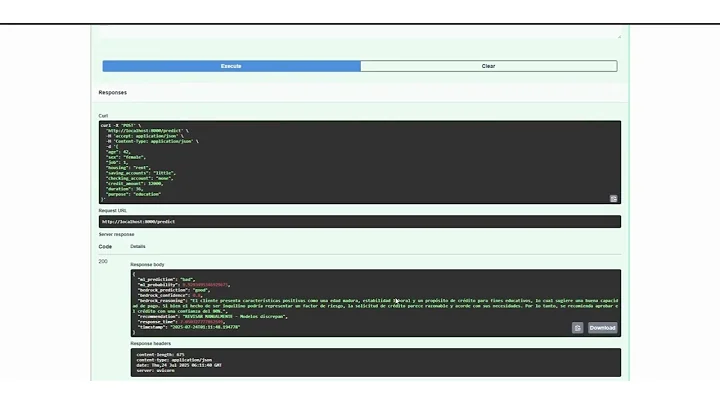
Task: Click the Responses section heading
Action: (x=112, y=92)
